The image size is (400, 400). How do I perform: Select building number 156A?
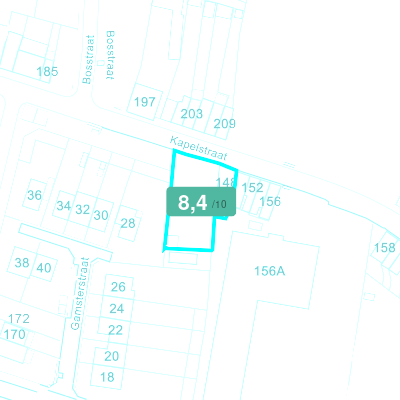[x=270, y=271]
